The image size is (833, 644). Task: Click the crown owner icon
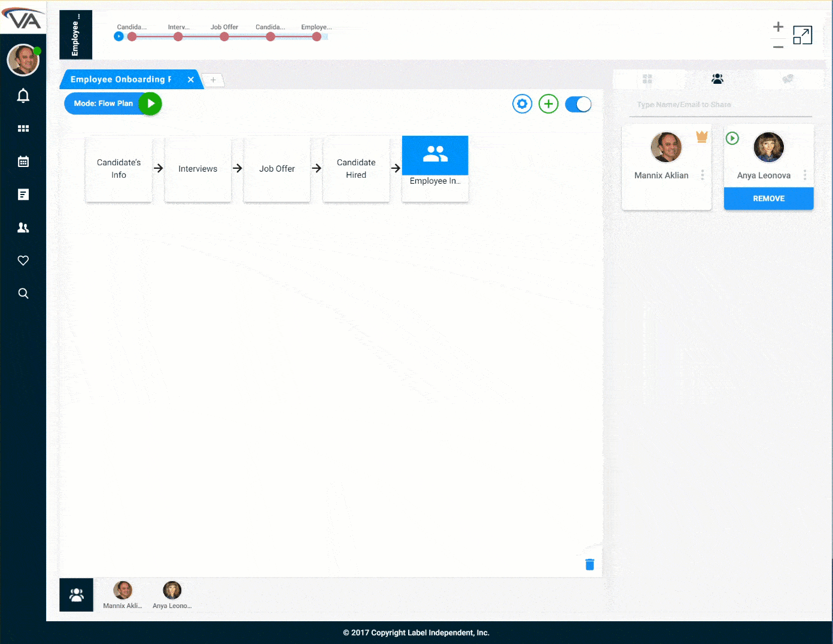(x=702, y=137)
